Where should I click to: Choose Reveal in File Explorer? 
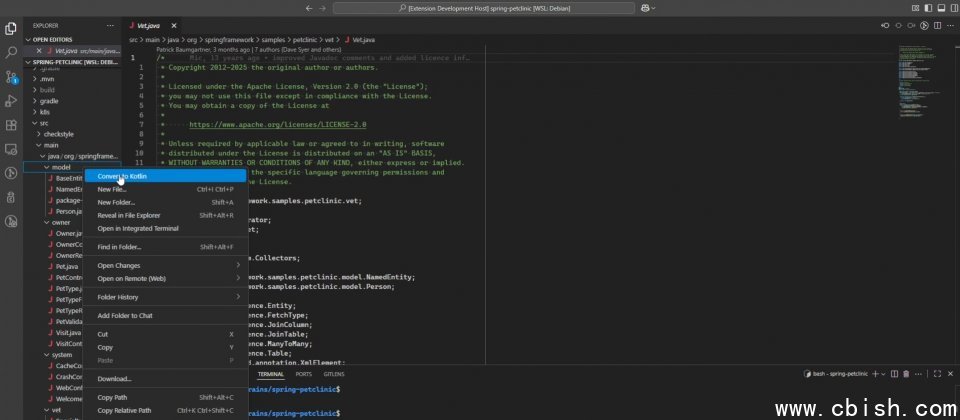click(x=128, y=215)
